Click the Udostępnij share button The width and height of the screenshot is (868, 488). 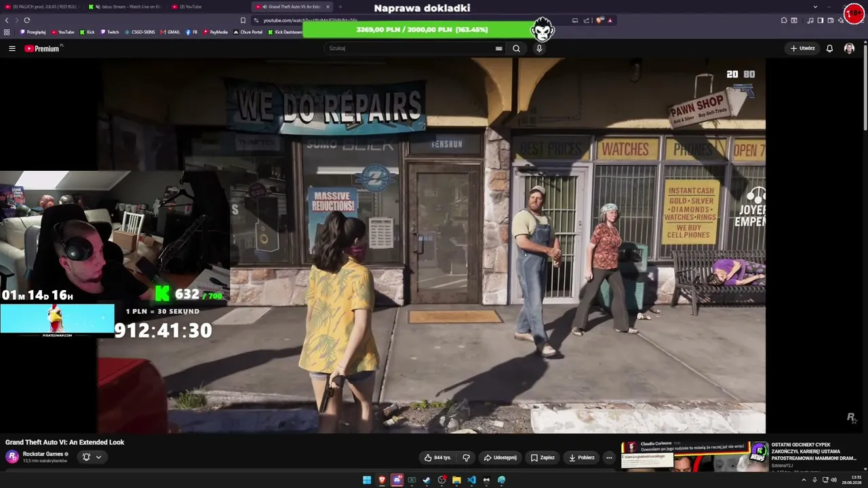point(500,457)
